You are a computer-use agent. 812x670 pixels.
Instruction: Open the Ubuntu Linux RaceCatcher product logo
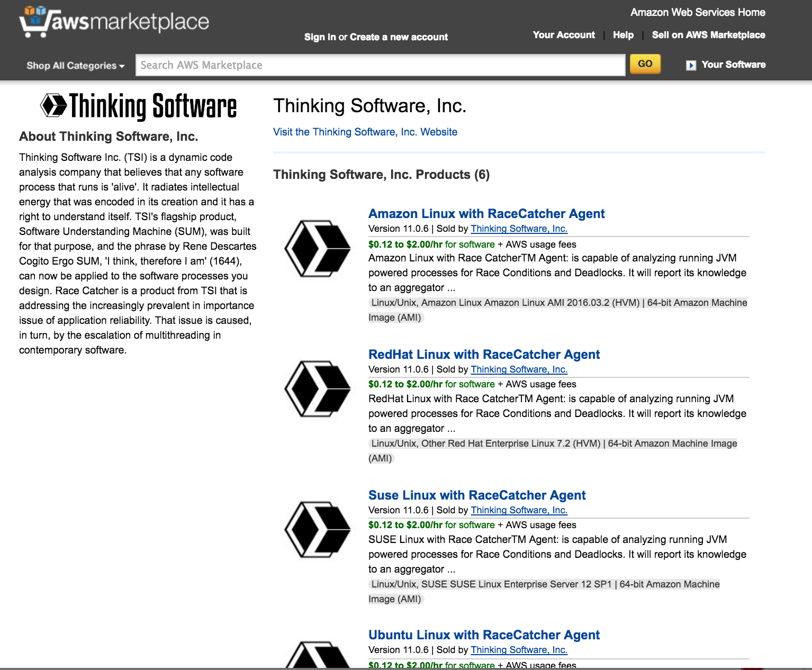pos(318,655)
